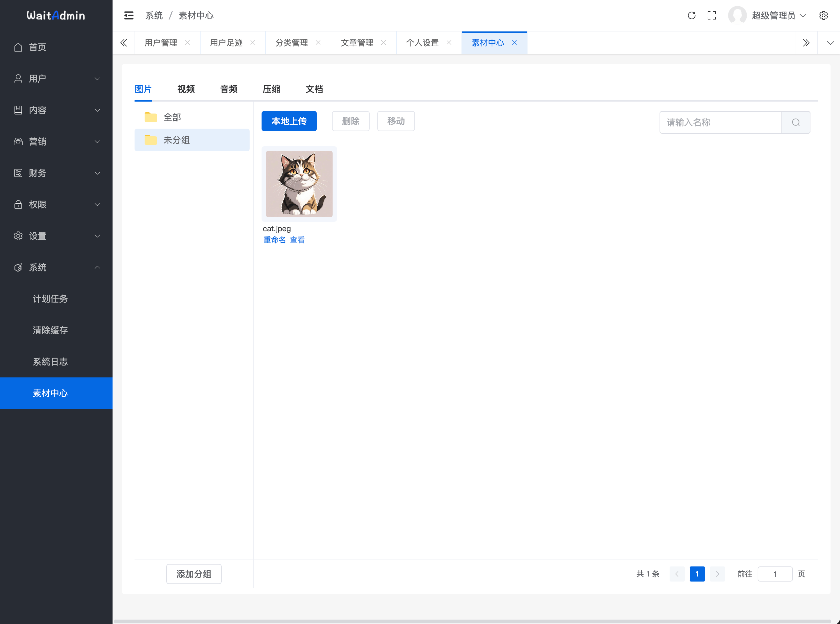
Task: Open the tab options dropdown arrow
Action: 830,43
